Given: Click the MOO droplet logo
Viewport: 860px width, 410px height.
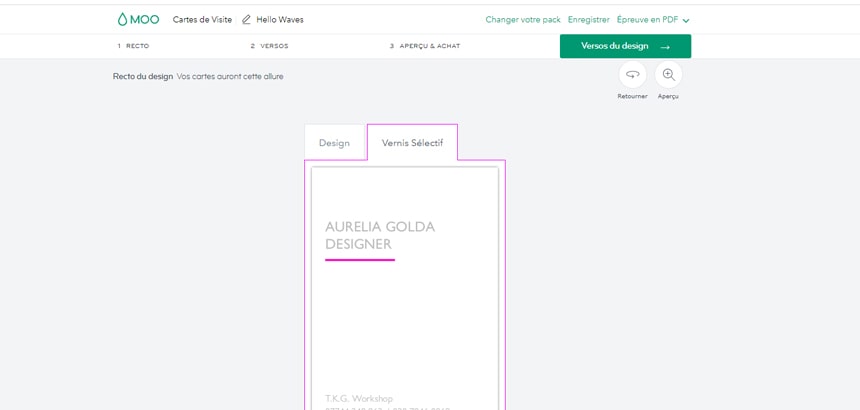Looking at the screenshot, I should pyautogui.click(x=138, y=20).
